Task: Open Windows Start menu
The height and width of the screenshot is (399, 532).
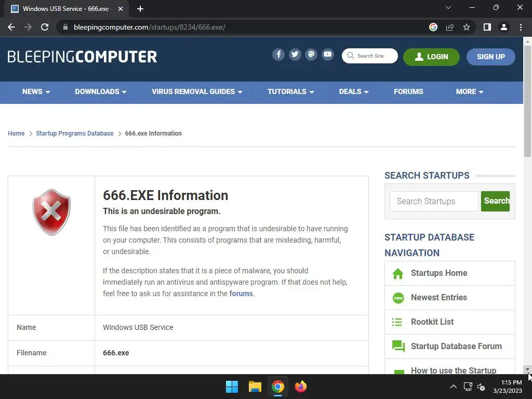Action: pos(232,387)
